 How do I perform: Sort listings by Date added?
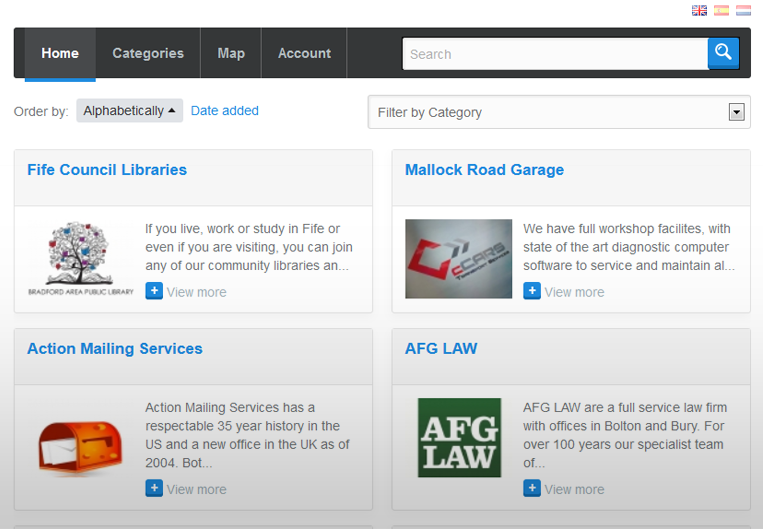[224, 110]
